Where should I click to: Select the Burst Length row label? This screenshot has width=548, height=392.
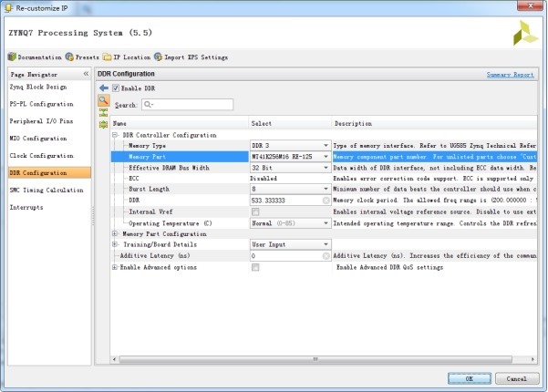pos(149,189)
